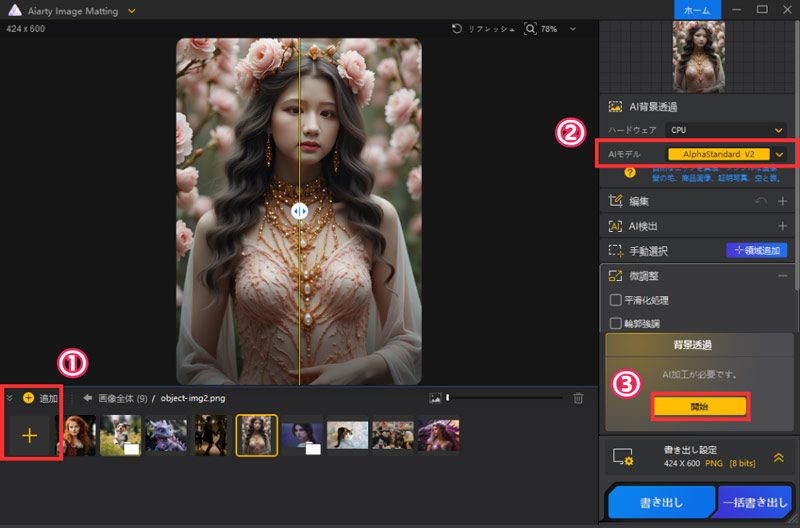The image size is (800, 528).
Task: Click the 画像全体 (9) breadcrumb
Action: click(122, 398)
